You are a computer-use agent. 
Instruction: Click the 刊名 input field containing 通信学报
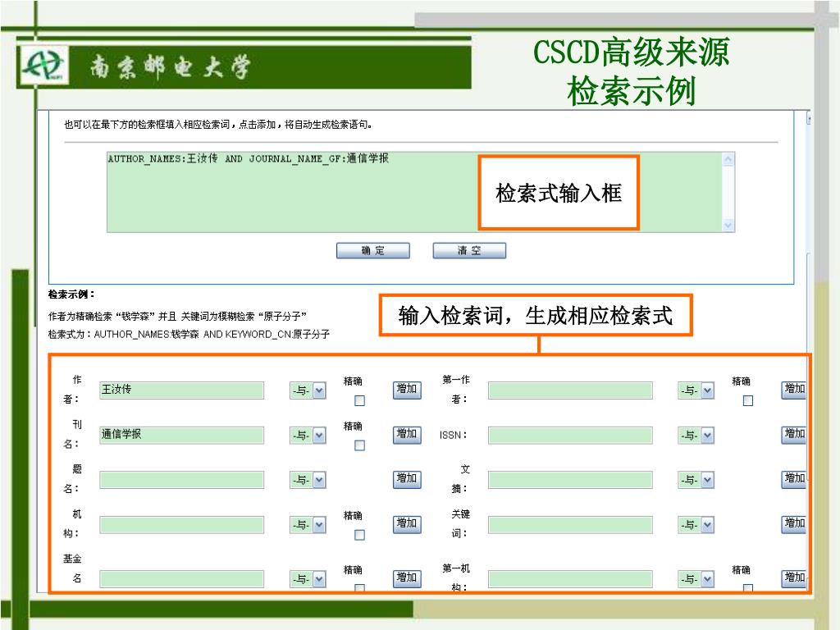tap(181, 435)
